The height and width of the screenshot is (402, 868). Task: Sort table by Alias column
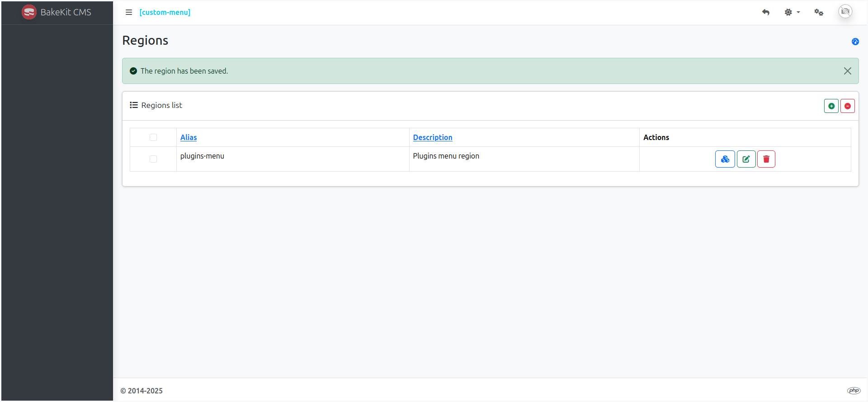(189, 137)
